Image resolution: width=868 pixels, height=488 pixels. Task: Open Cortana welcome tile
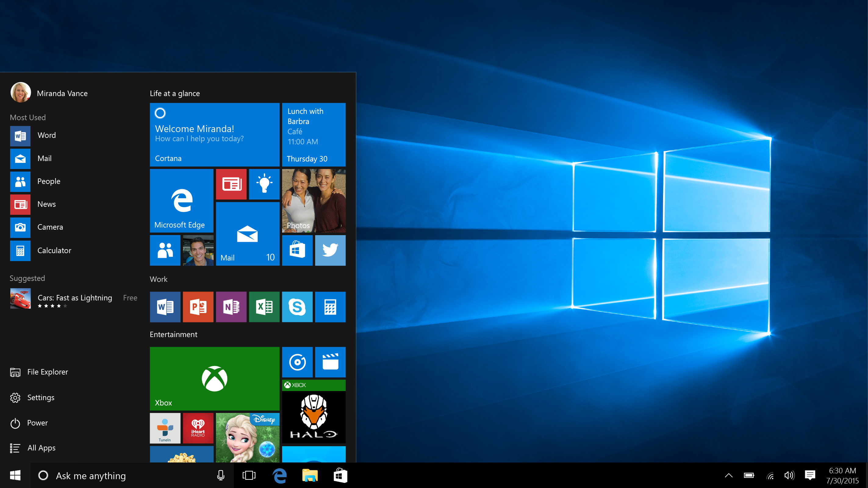pyautogui.click(x=215, y=134)
